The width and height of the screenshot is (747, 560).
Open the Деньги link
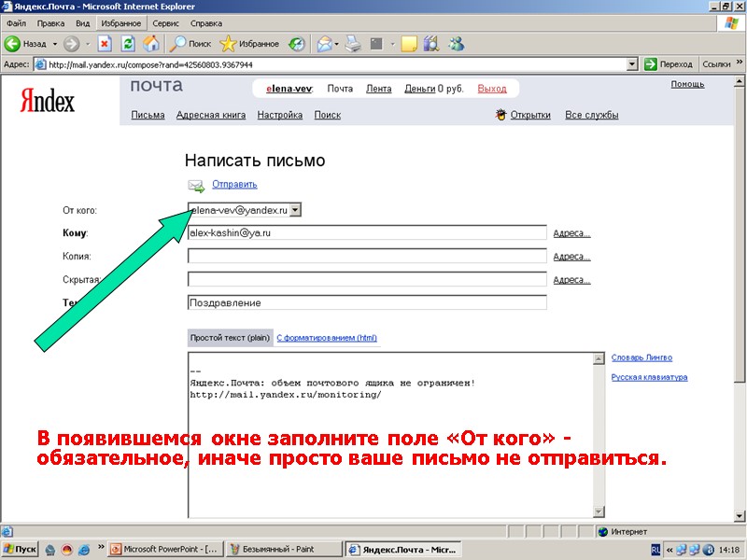(x=419, y=89)
